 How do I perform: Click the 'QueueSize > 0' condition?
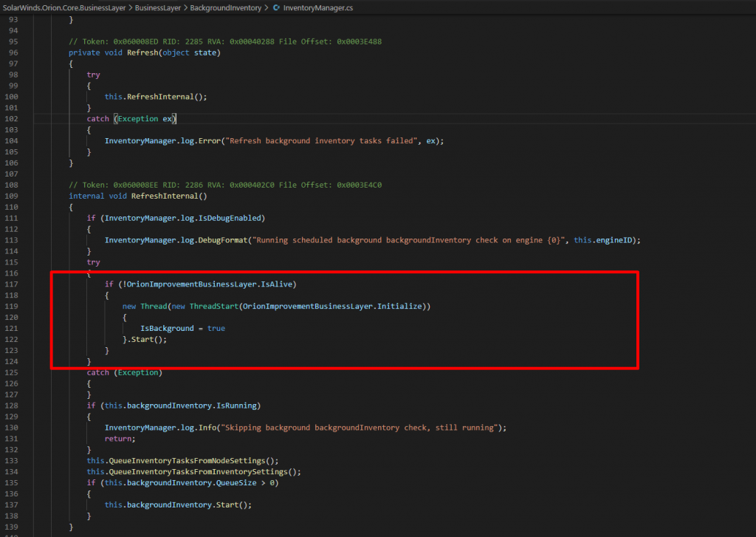tap(245, 483)
